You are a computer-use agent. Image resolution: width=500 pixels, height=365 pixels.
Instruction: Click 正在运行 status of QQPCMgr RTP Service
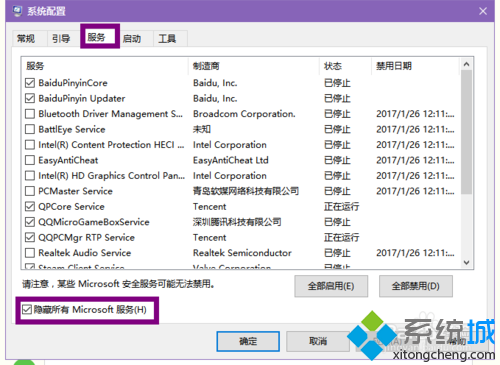point(341,237)
